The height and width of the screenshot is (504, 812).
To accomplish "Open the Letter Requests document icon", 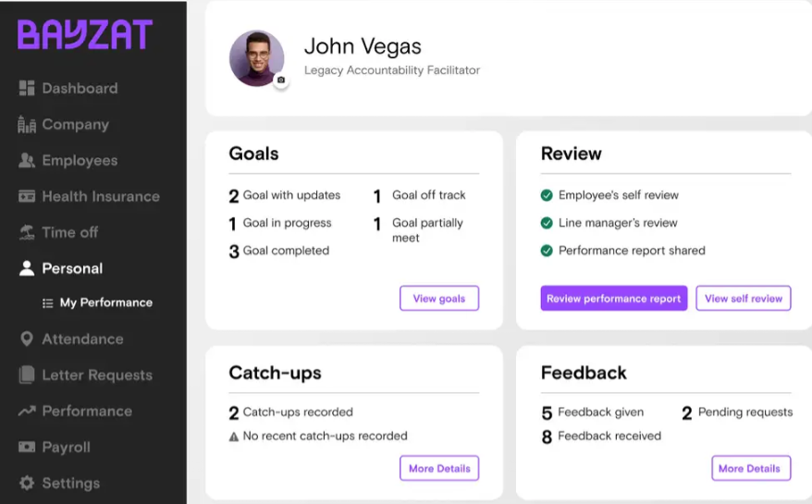I will click(x=27, y=375).
